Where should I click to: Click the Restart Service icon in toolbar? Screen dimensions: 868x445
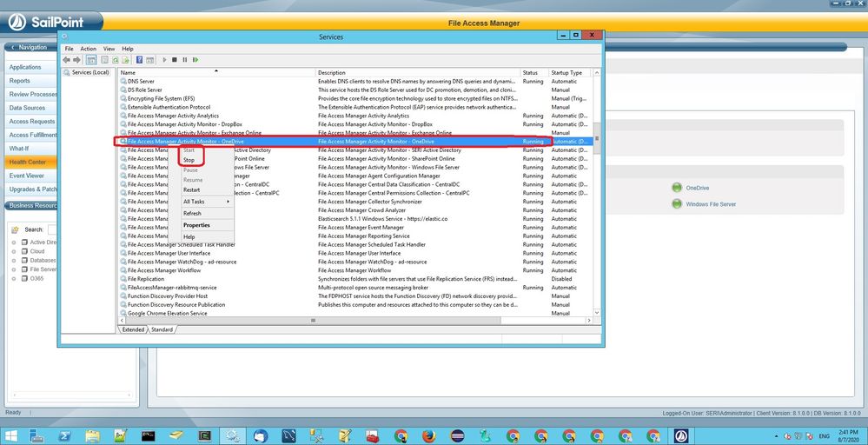195,60
